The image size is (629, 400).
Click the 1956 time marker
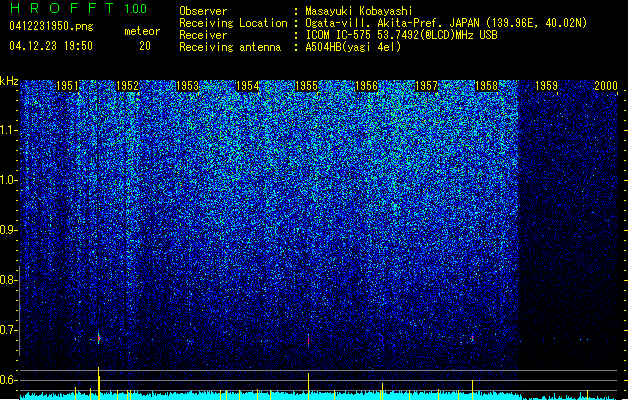(x=367, y=86)
